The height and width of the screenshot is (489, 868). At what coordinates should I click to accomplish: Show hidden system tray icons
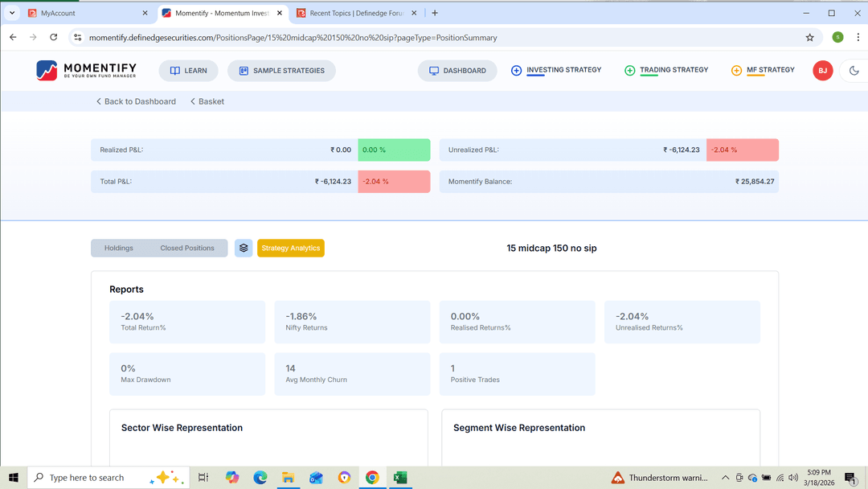tap(725, 478)
